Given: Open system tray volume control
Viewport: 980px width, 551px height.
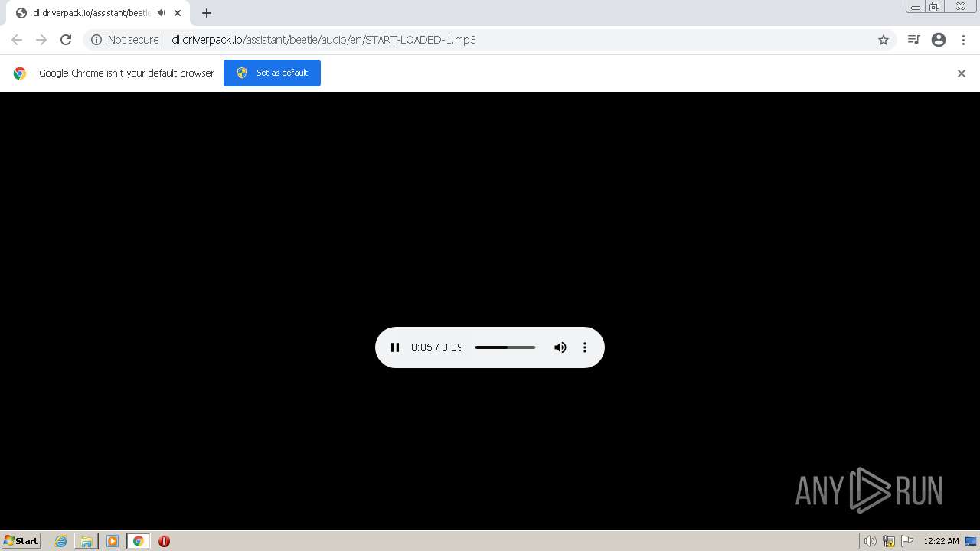Looking at the screenshot, I should coord(870,541).
